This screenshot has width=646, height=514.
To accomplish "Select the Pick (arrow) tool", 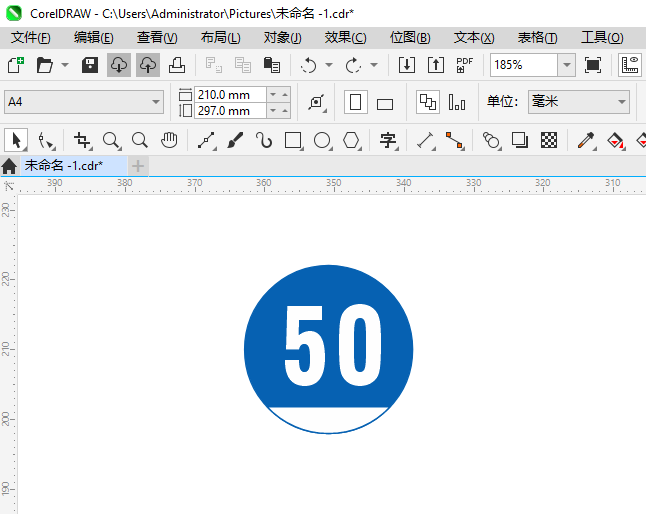I will (x=16, y=140).
